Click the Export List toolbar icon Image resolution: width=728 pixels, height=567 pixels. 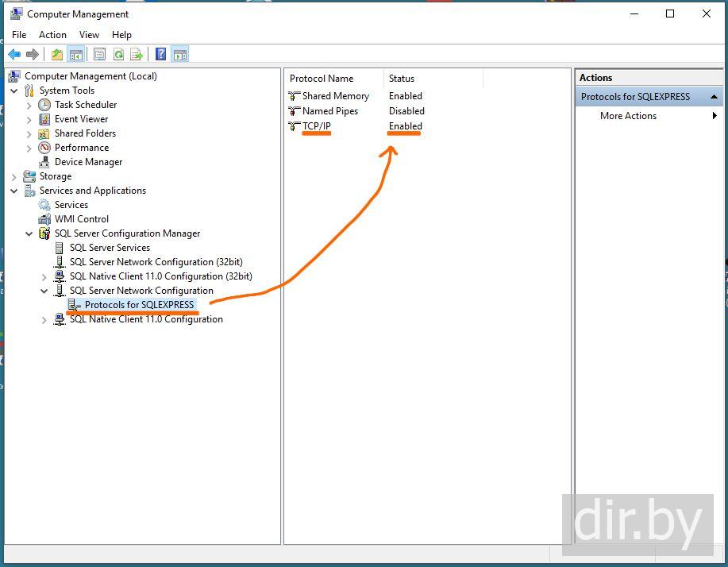click(x=137, y=54)
